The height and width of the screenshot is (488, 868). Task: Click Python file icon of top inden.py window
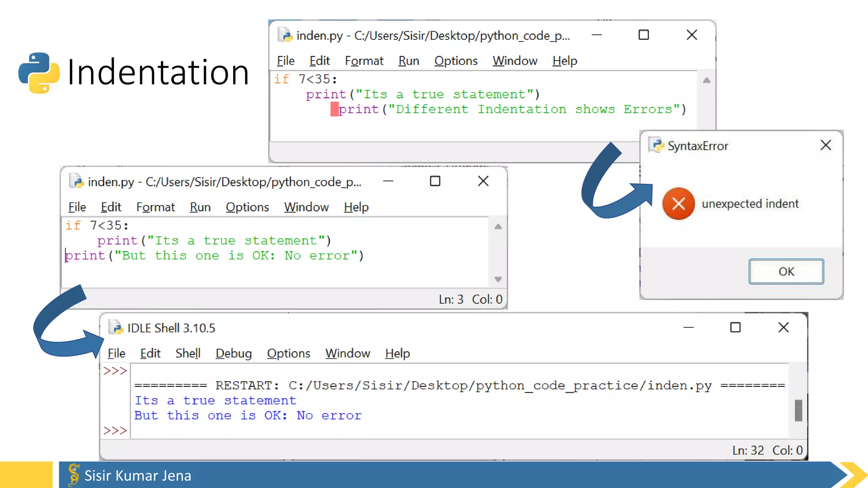coord(285,35)
